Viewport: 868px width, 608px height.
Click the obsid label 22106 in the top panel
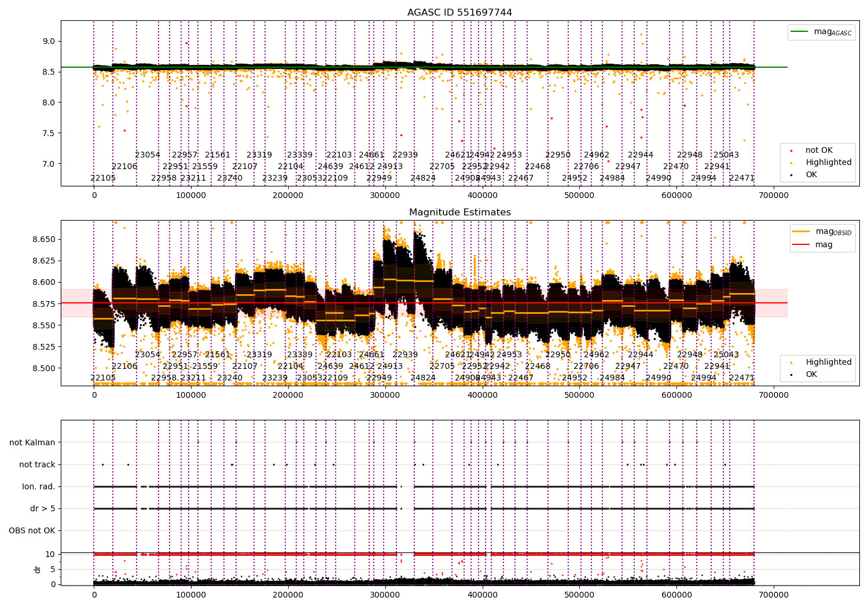point(124,167)
